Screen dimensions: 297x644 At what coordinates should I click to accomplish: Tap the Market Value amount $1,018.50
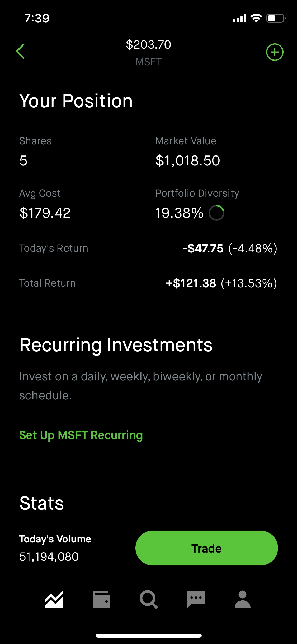(x=188, y=161)
